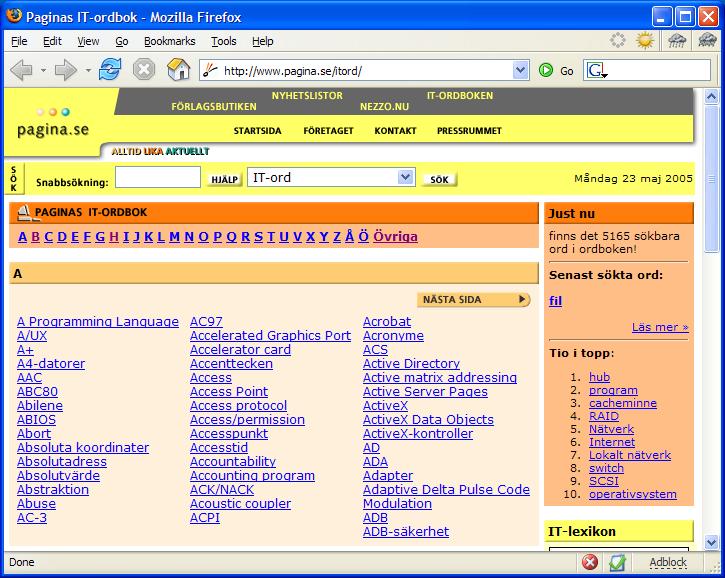Viewport: 725px width, 578px height.
Task: Click the Snabbsökning text field
Action: click(x=158, y=177)
